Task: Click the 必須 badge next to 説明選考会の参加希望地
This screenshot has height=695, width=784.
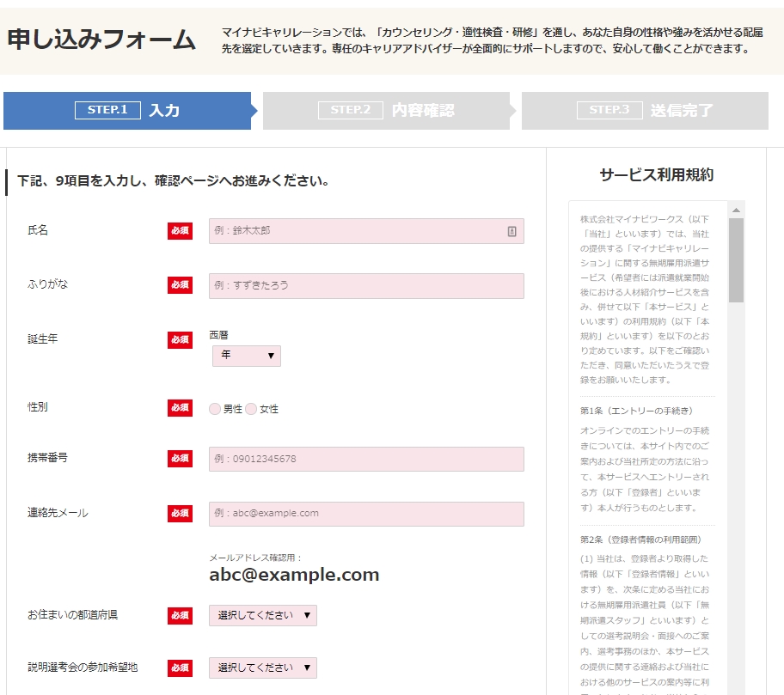Action: coord(180,668)
